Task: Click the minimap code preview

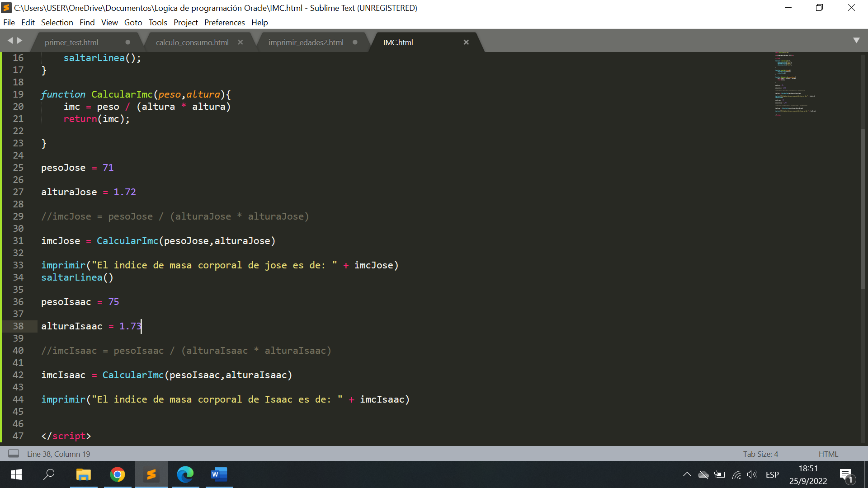Action: point(796,84)
